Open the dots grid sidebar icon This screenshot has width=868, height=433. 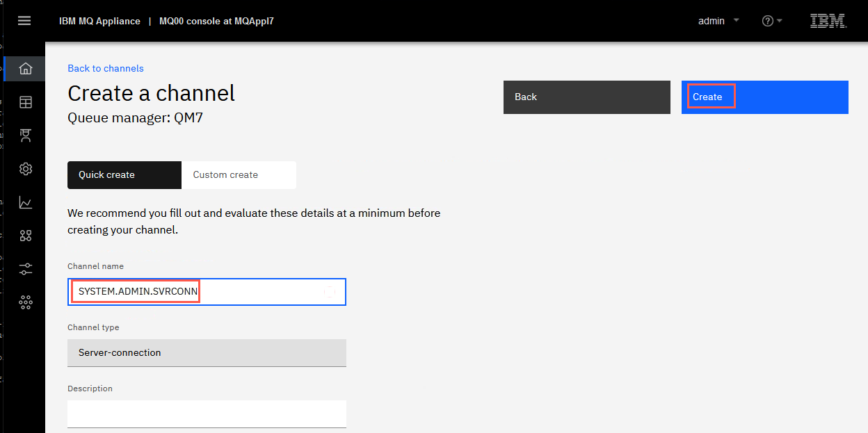26,302
